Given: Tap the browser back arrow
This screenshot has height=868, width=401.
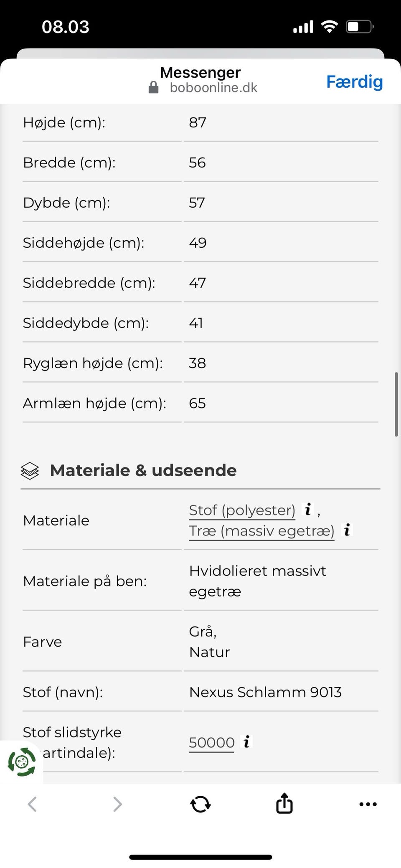Looking at the screenshot, I should coord(32,804).
